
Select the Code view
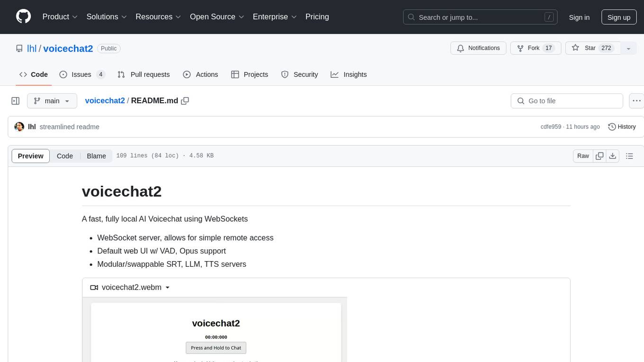[x=65, y=156]
